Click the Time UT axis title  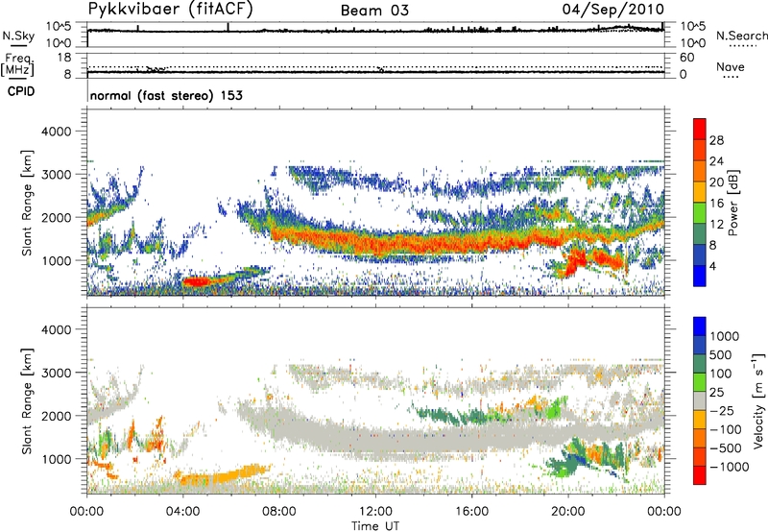[375, 525]
